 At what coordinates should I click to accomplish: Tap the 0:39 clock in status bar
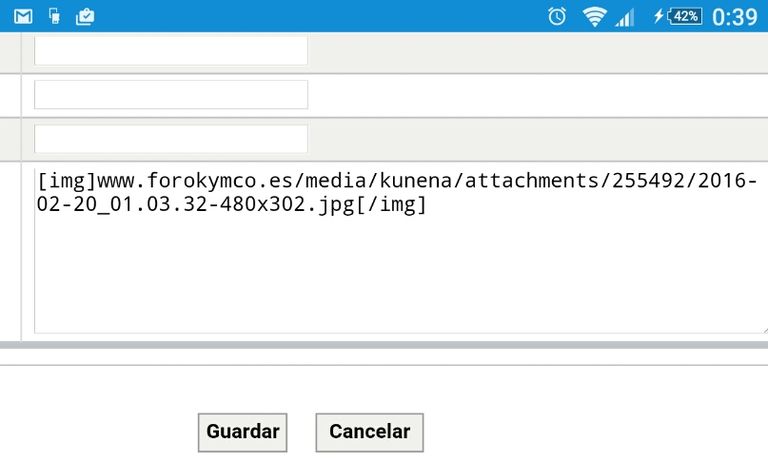(x=734, y=16)
